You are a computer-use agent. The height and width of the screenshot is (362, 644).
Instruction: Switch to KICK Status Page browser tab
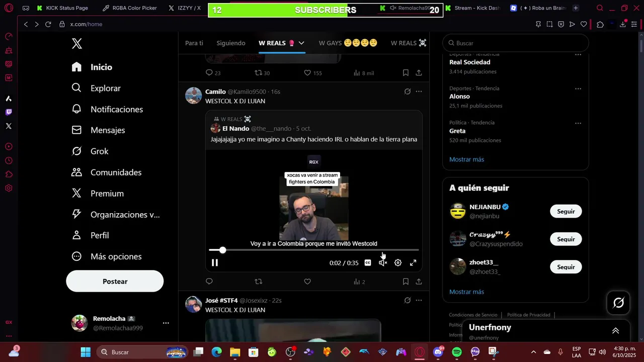62,8
